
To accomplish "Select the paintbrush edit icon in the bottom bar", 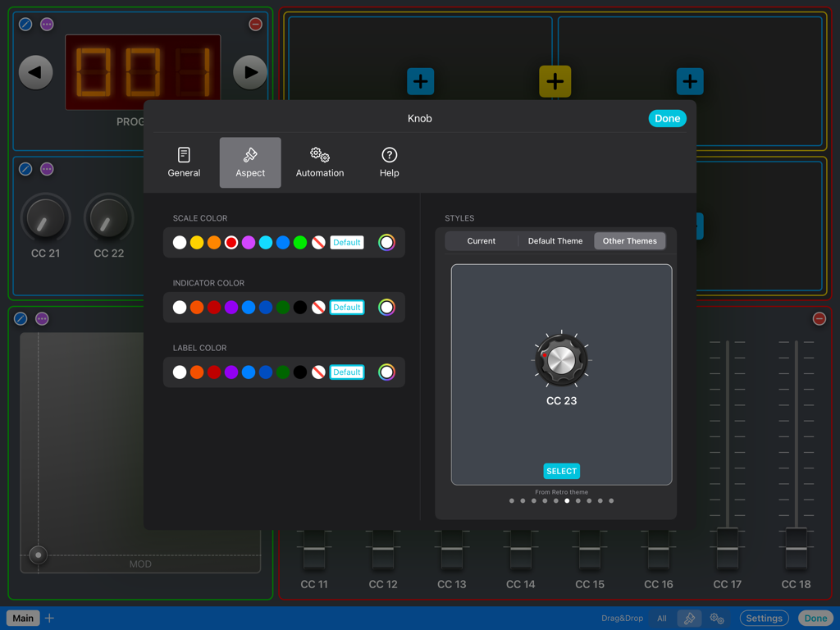I will [689, 618].
